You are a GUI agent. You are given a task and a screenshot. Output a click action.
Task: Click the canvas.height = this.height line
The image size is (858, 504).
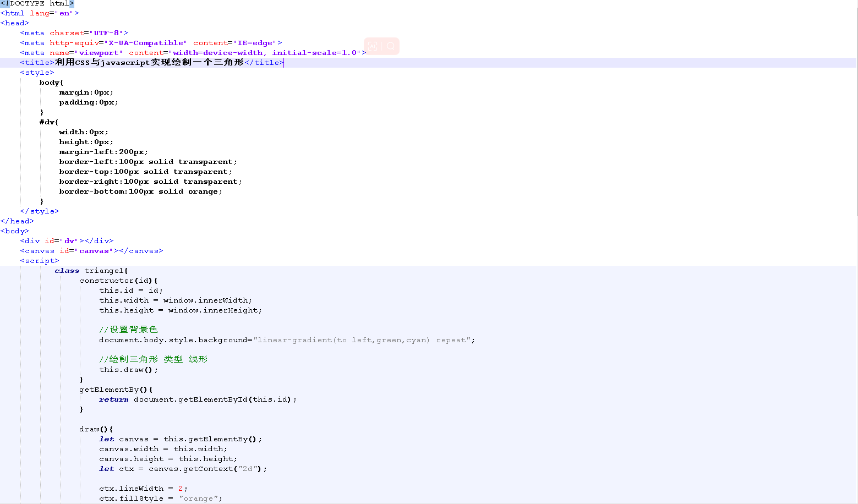[x=168, y=459]
